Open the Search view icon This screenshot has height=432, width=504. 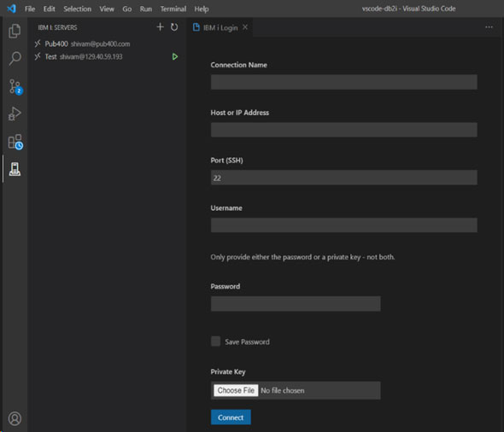[x=15, y=58]
